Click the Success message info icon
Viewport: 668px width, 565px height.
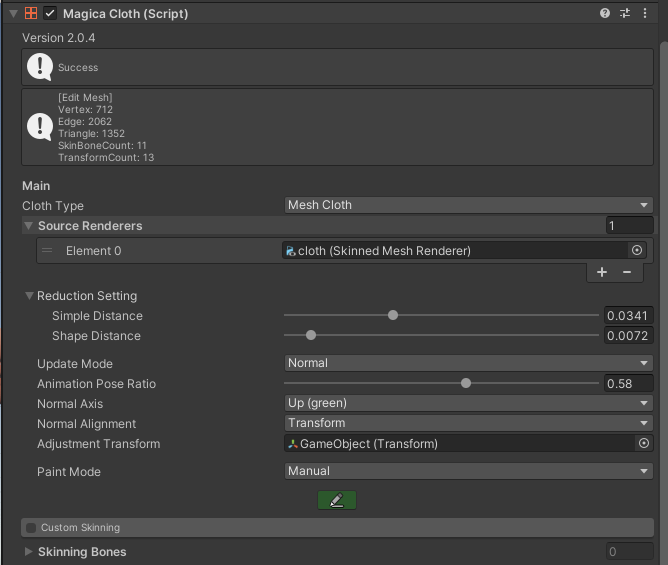40,67
